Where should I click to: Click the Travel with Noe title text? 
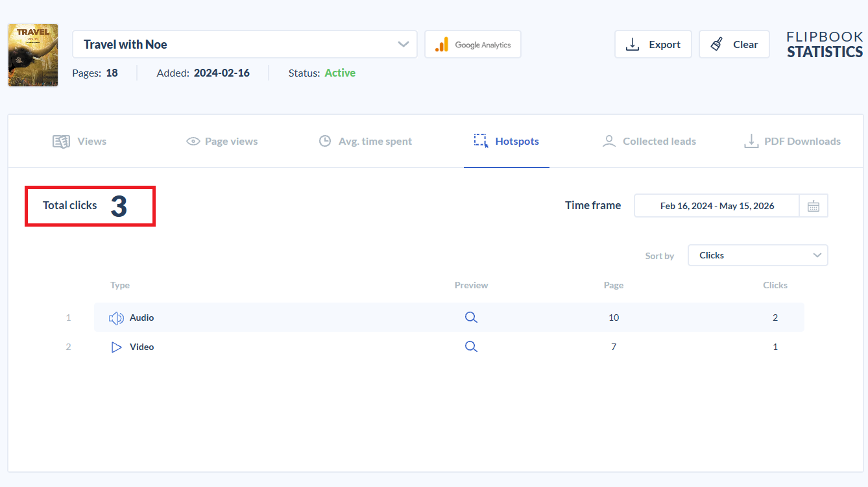[x=125, y=44]
